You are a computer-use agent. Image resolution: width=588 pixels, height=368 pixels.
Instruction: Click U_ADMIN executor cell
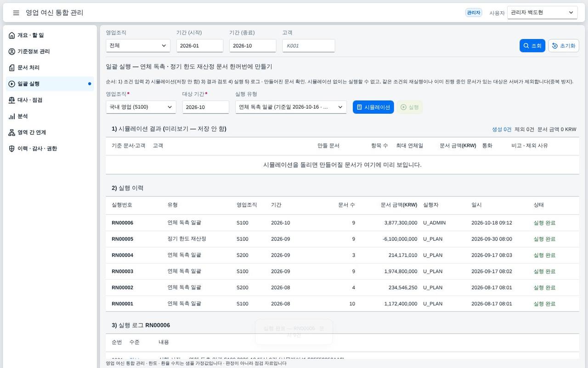pyautogui.click(x=435, y=223)
